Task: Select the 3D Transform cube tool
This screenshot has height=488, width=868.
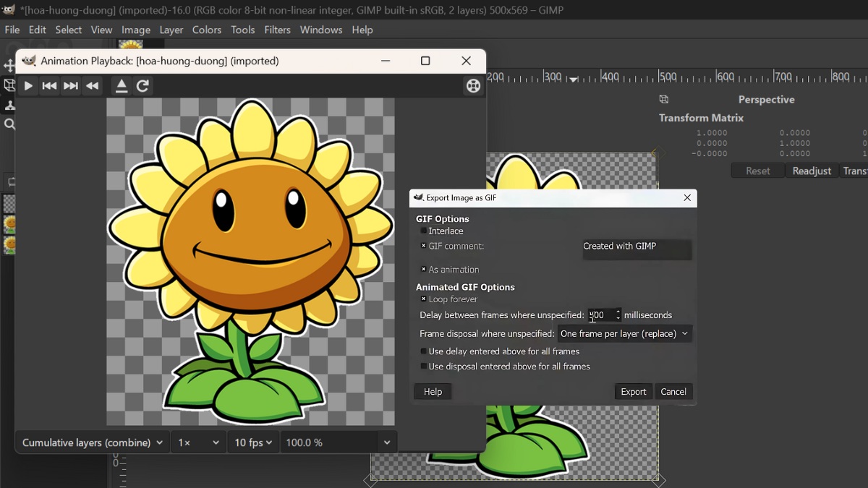Action: (x=9, y=85)
